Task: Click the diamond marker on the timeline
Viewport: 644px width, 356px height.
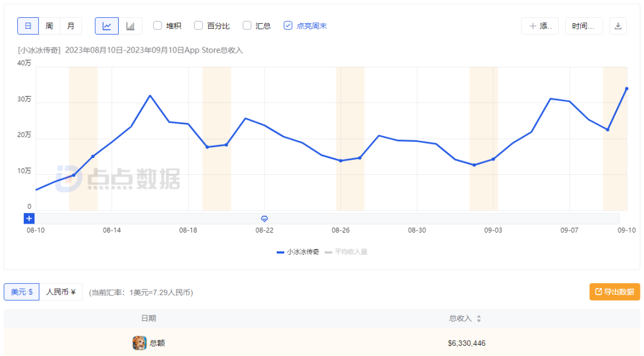Action: (265, 219)
